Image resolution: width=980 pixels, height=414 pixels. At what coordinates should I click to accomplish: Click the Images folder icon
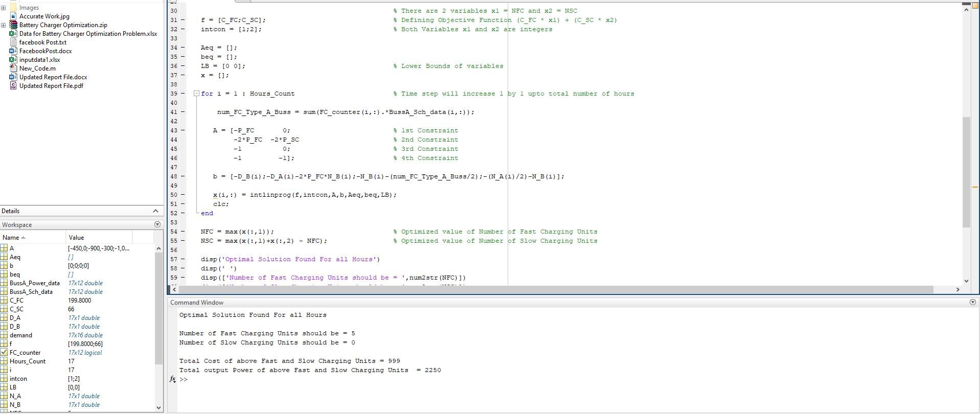tap(13, 8)
